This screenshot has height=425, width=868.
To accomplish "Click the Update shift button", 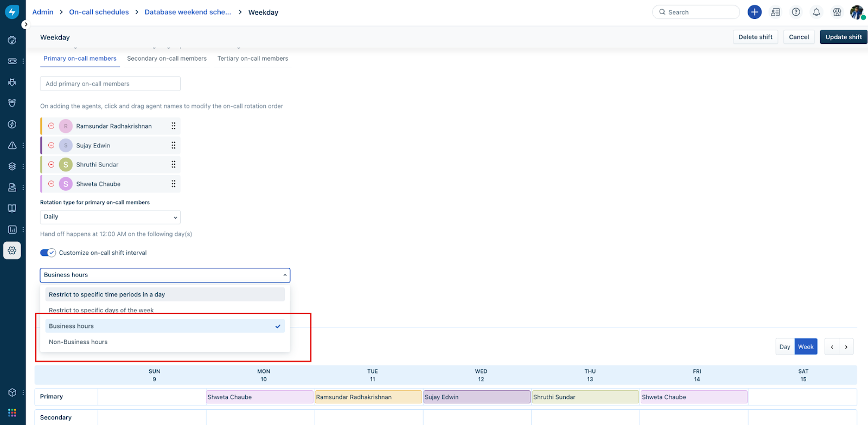I will tap(844, 37).
